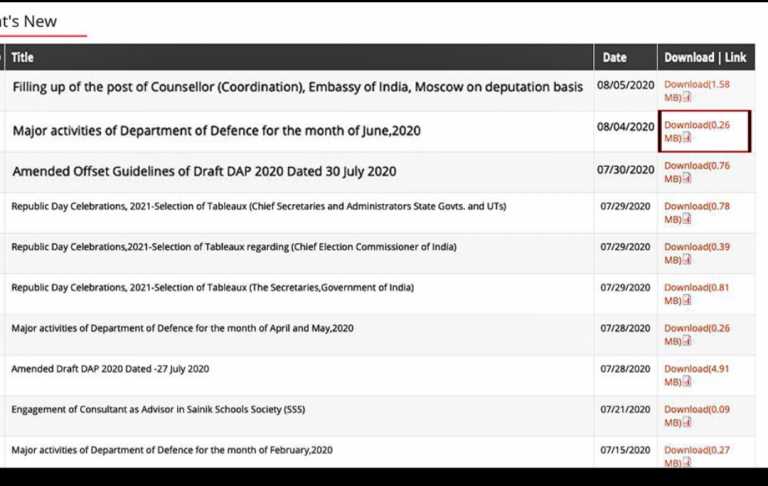Click PDF icon for Chief Election Commissioner notice
Screen dimensions: 768x486
point(687,260)
